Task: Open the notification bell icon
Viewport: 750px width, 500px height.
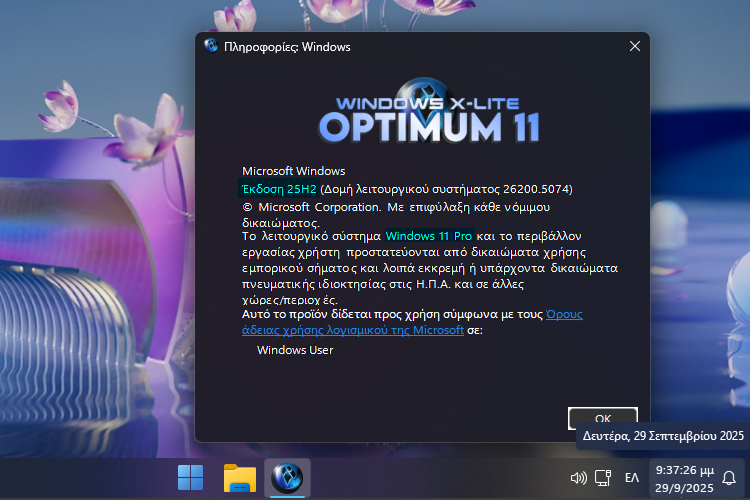Action: click(729, 478)
